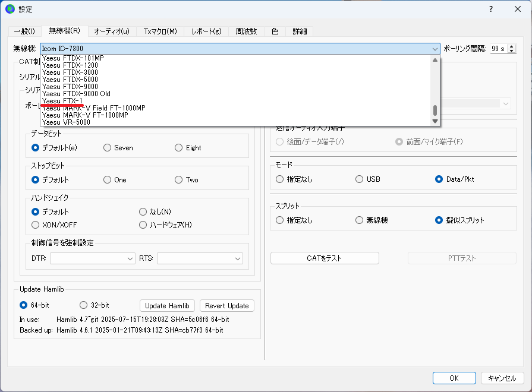532x392 pixels.
Task: Select Yaesu FTDX-101MP from the list
Action: click(x=235, y=58)
